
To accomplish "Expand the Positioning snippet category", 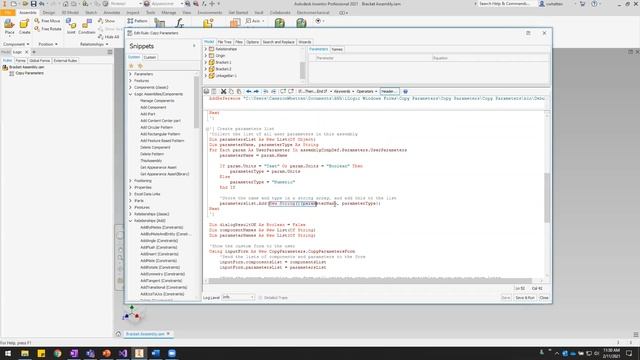I will (131, 181).
